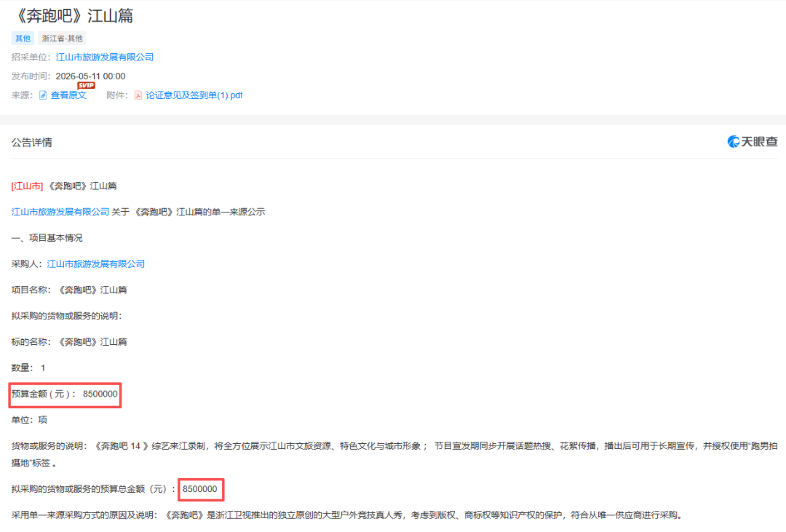Viewport: 786px width, 532px height.
Task: Click the document icon before 查看原文
Action: tap(43, 95)
